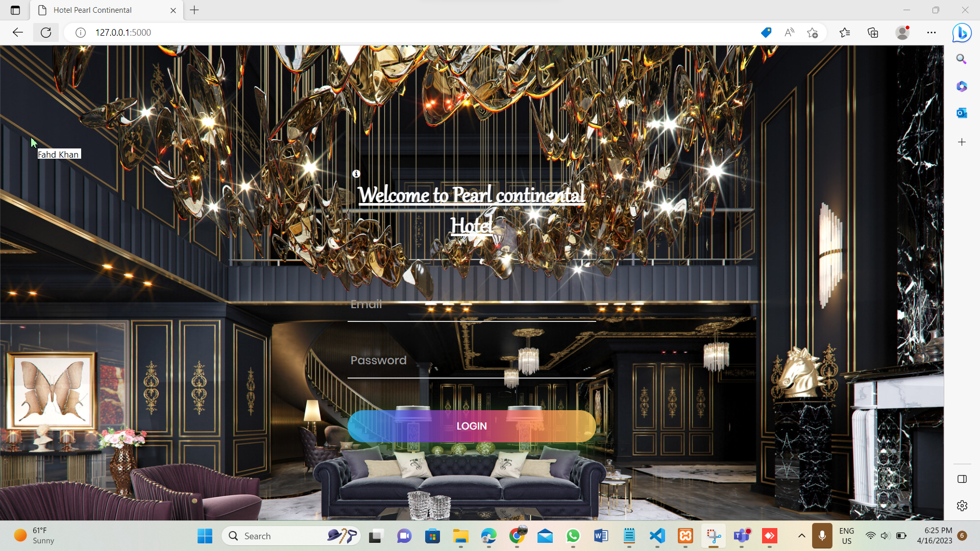Open Search in the Edge sidebar
The width and height of the screenshot is (980, 551).
[962, 59]
